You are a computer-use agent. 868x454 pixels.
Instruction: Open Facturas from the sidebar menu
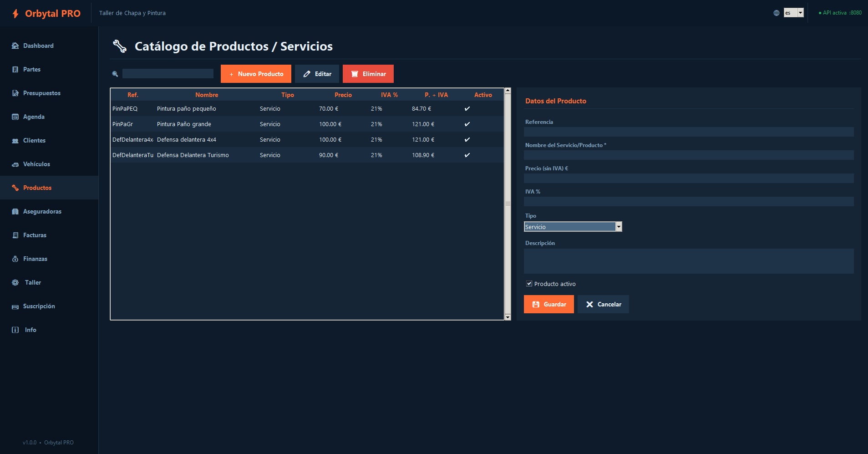coord(35,235)
